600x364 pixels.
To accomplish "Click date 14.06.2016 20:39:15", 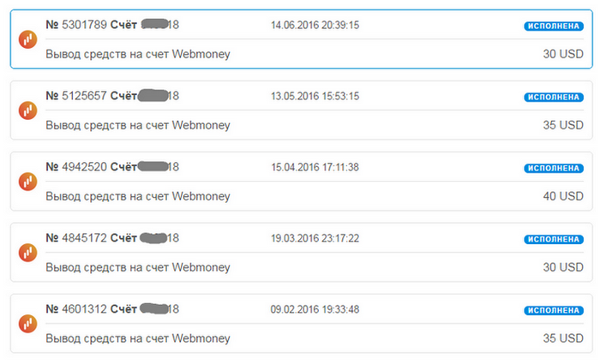I will click(315, 25).
